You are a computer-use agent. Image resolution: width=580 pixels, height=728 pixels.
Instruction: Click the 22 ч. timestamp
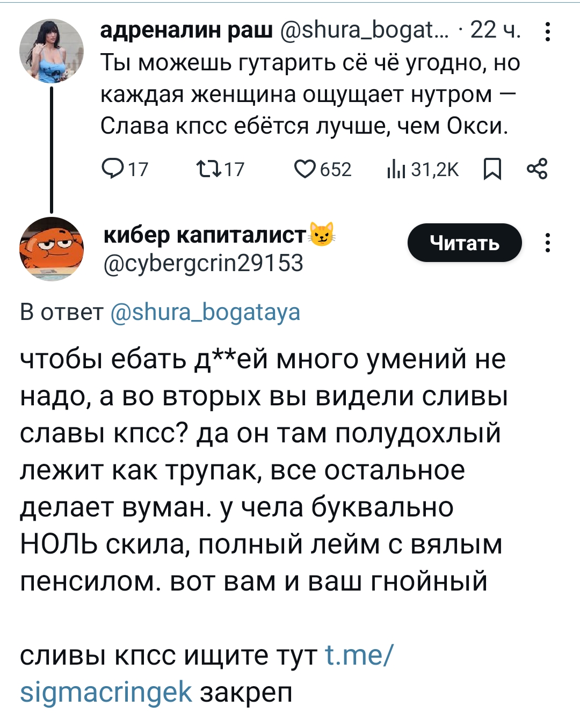[495, 31]
